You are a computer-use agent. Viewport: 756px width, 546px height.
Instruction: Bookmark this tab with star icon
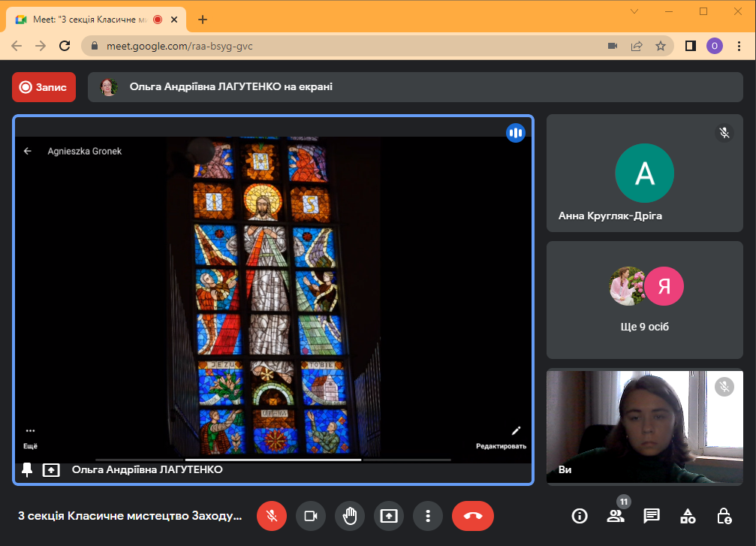coord(661,47)
